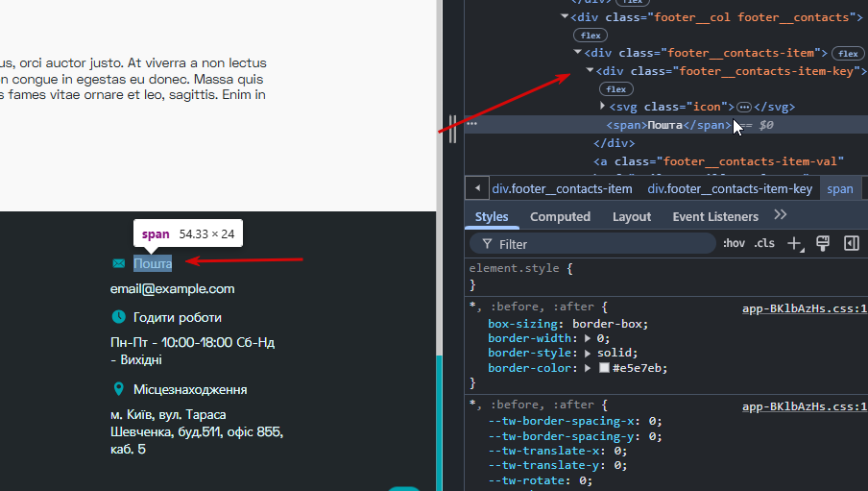Screen dimensions: 868x491
Task: Open the paintbrush rendering emulation icon
Action: point(823,243)
